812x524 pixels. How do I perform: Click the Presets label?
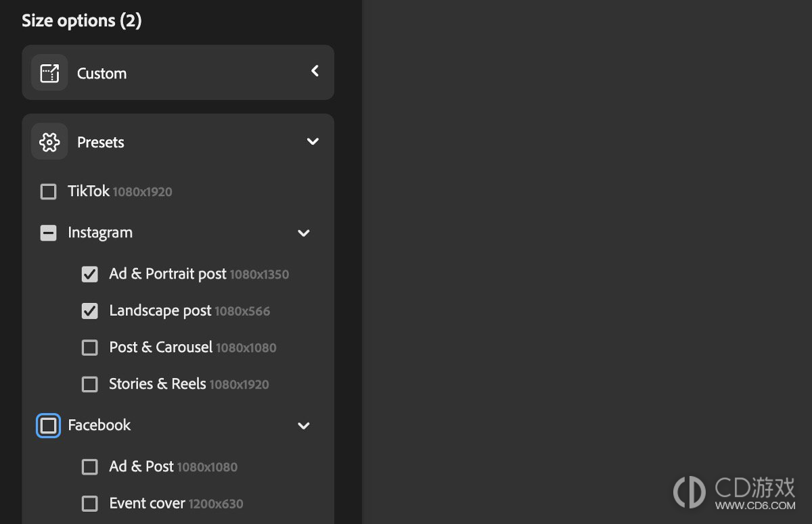pos(101,142)
